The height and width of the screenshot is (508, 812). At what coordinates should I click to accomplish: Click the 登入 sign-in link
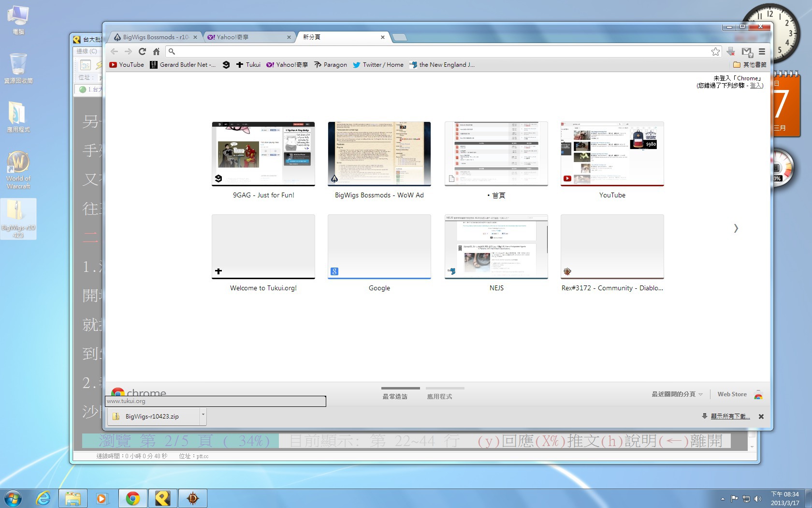pos(755,85)
